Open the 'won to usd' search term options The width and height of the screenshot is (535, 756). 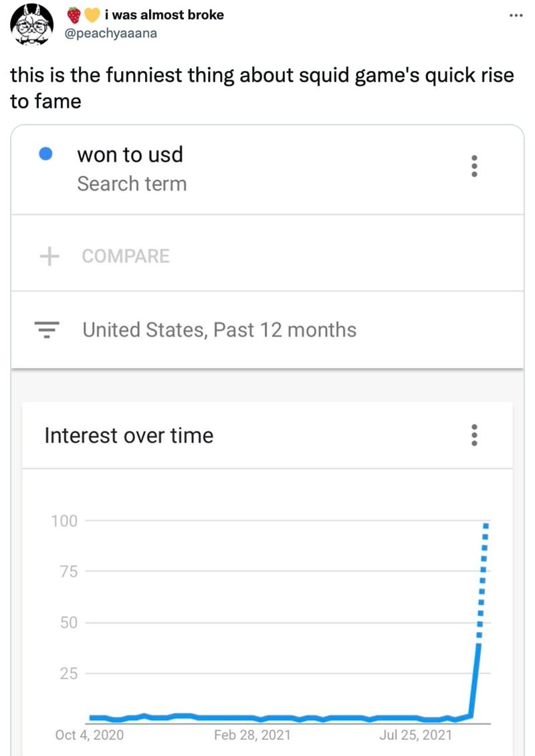pos(474,166)
